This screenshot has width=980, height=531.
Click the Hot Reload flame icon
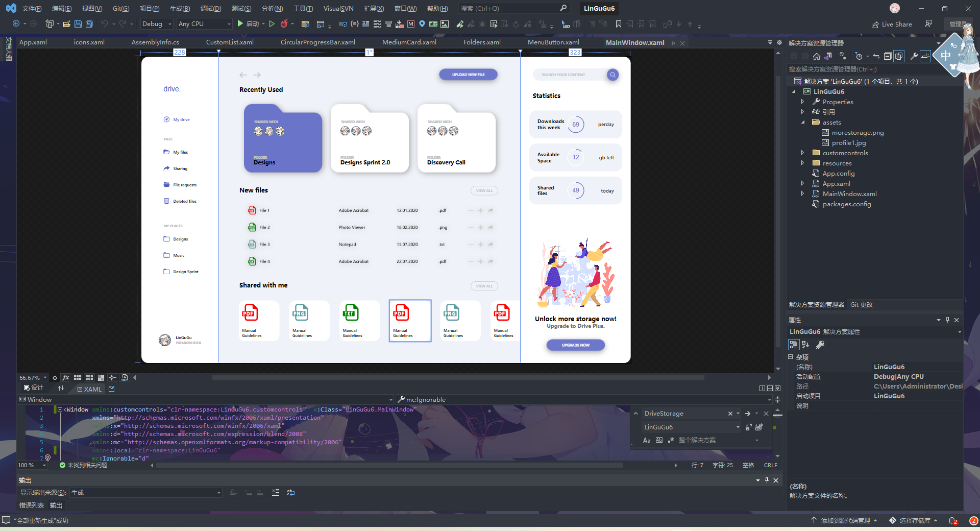point(284,24)
